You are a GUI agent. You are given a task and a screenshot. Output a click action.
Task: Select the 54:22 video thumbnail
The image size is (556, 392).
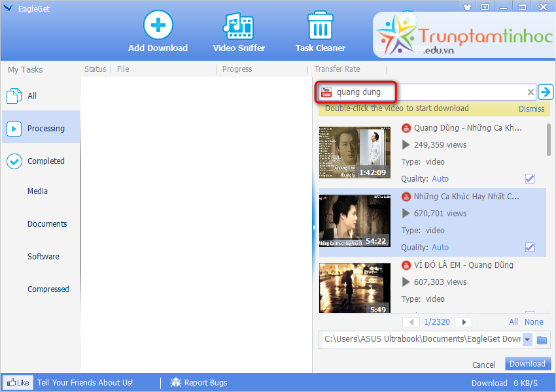tap(355, 221)
